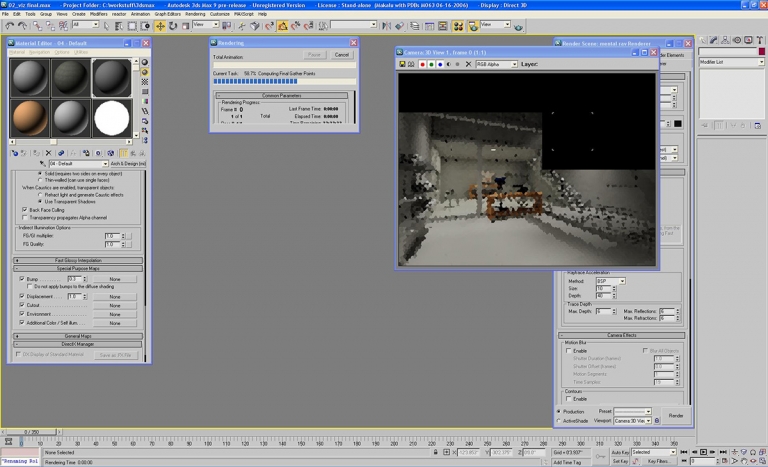Click the Save Bitmap icon in render window
This screenshot has width=768, height=467.
pyautogui.click(x=402, y=64)
